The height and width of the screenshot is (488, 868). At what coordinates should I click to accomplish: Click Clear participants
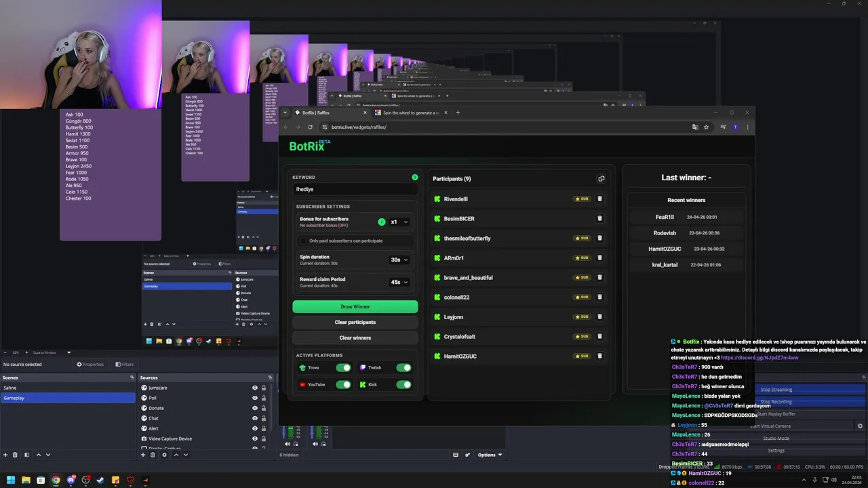(x=355, y=322)
